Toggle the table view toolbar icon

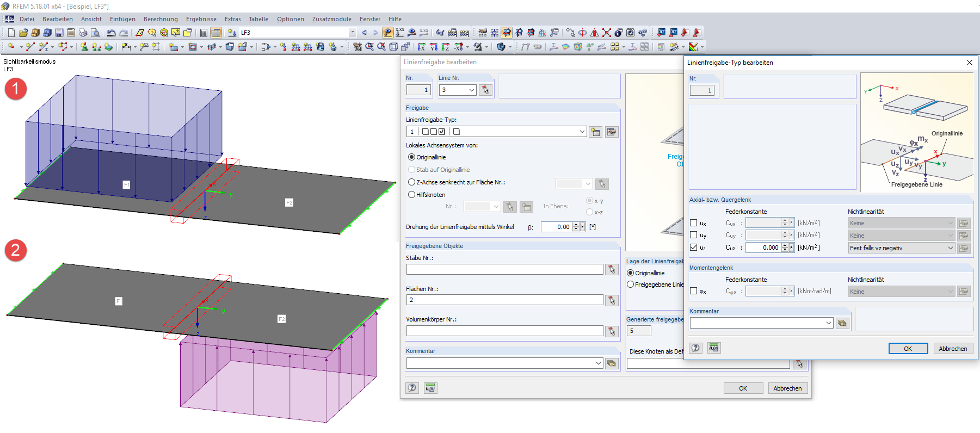click(x=216, y=33)
